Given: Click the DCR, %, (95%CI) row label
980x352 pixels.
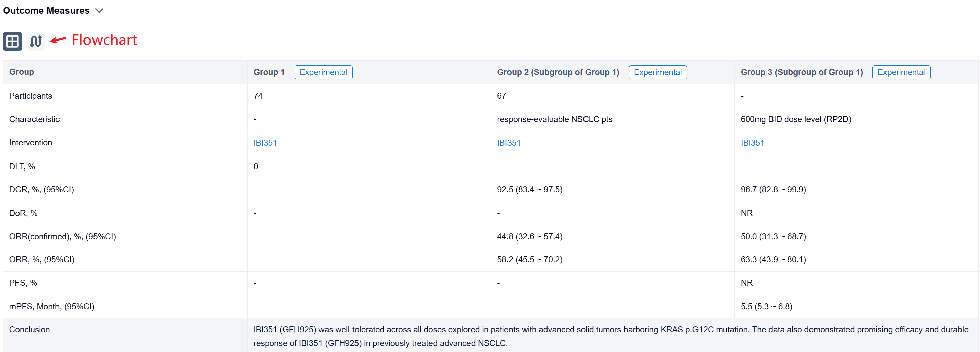Looking at the screenshot, I should 41,189.
